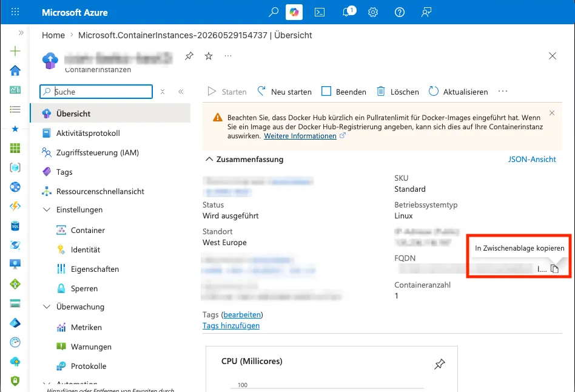Click the Starten toolbar button
575x392 pixels.
tap(227, 92)
